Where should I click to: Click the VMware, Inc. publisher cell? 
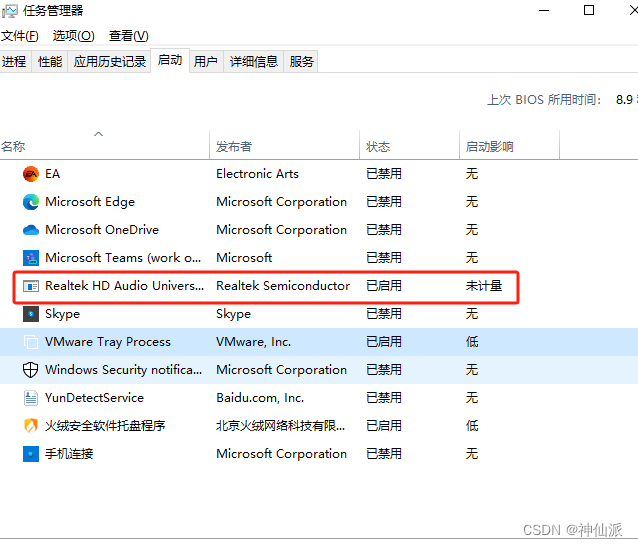pos(253,342)
